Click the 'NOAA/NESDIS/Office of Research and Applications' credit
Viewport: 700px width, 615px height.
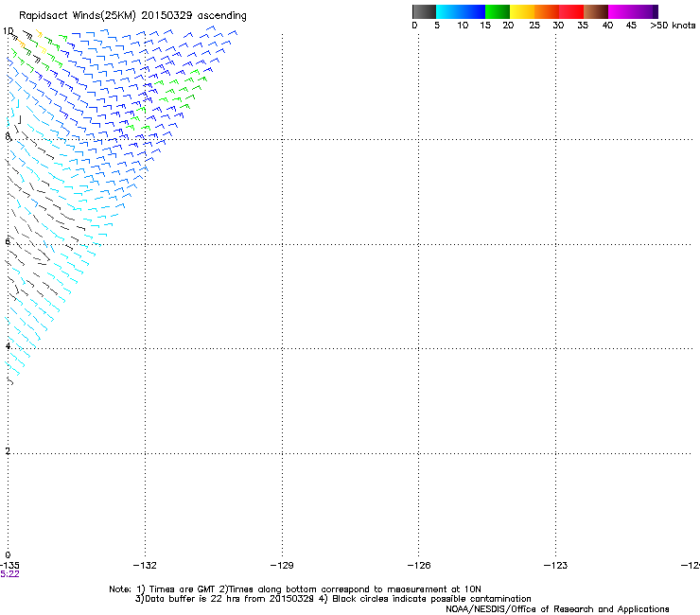(x=557, y=609)
